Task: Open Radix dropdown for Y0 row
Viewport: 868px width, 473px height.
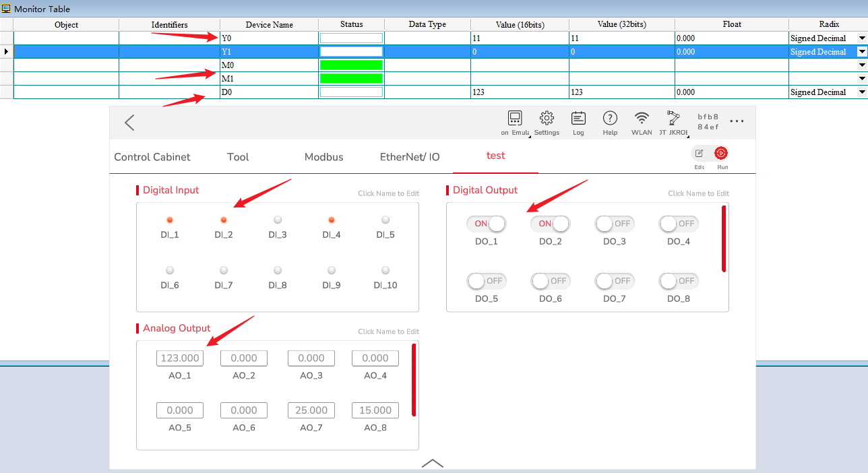Action: 861,38
